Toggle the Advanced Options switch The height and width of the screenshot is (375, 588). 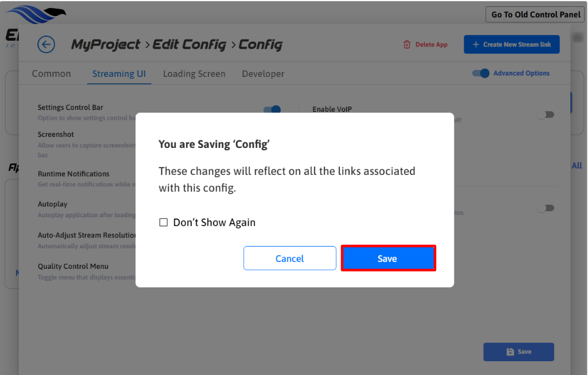(x=481, y=73)
